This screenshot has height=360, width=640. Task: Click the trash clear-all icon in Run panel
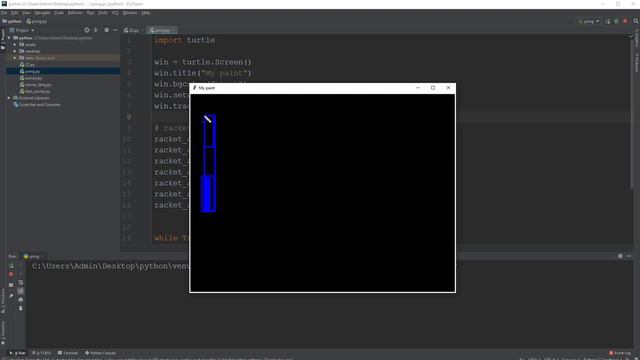(20, 308)
